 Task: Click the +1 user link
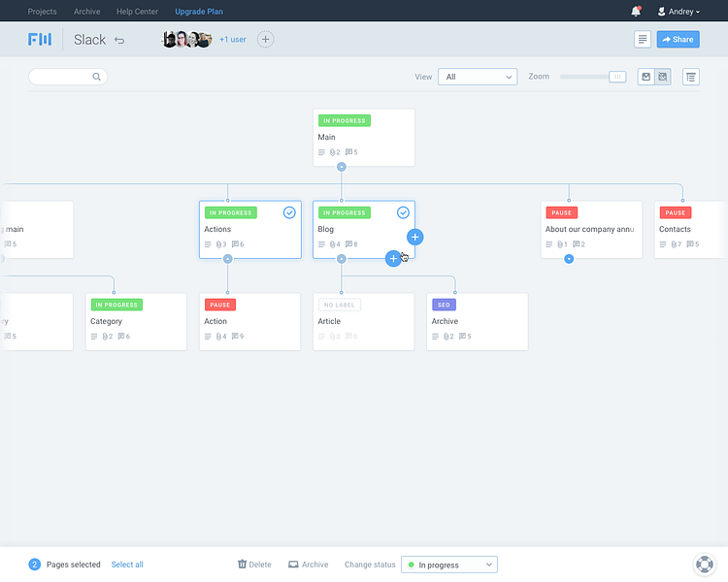tap(233, 40)
